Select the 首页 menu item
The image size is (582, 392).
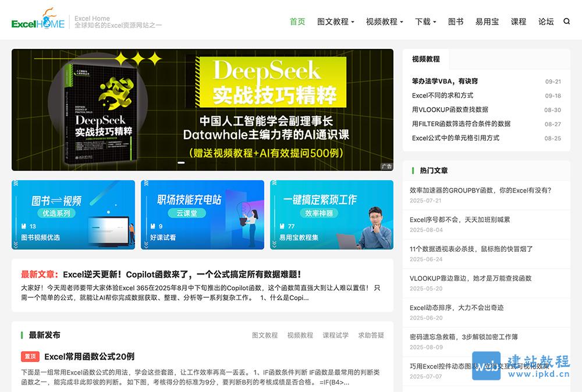tap(297, 21)
